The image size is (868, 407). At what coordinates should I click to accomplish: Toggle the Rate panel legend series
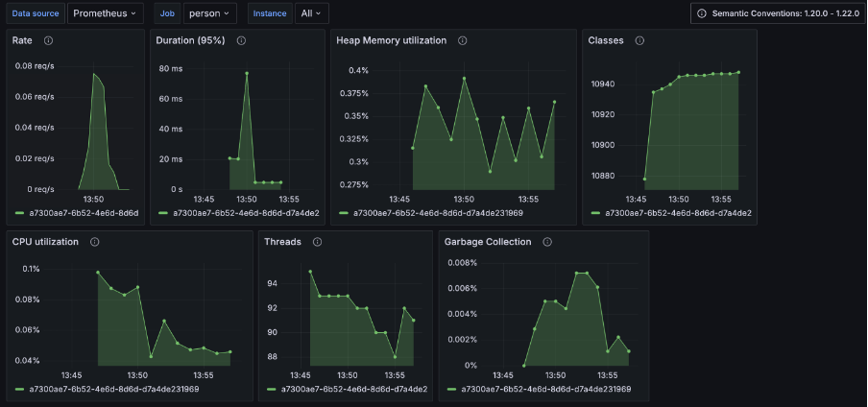pyautogui.click(x=87, y=213)
